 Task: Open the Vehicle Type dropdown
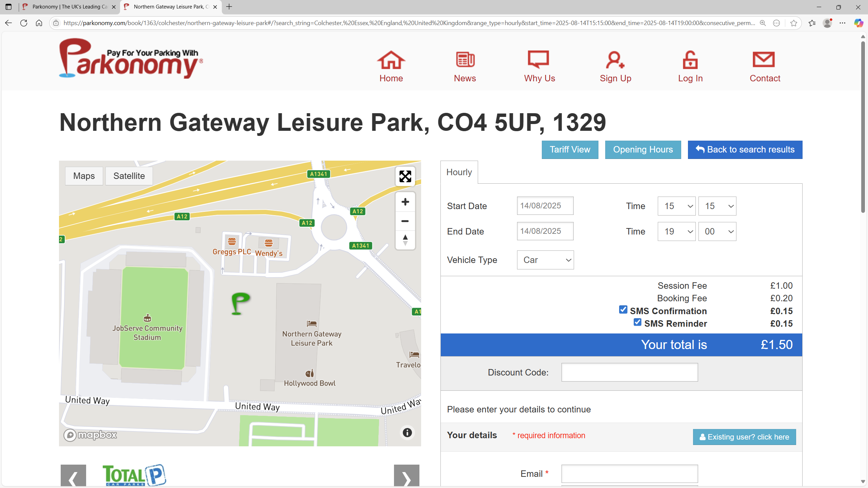(x=545, y=260)
